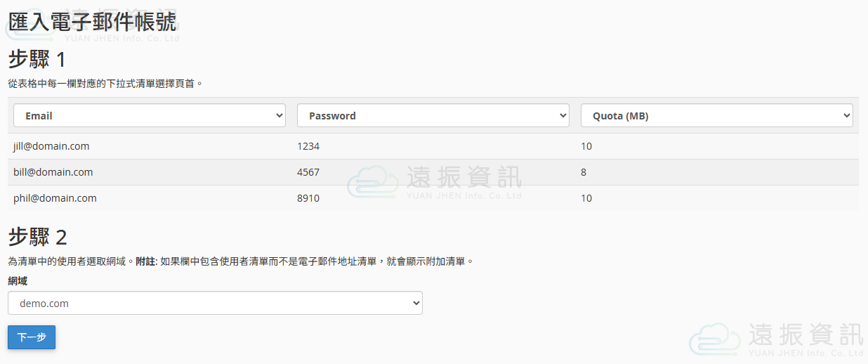The width and height of the screenshot is (868, 364).
Task: Select the password value 8910
Action: tap(308, 198)
